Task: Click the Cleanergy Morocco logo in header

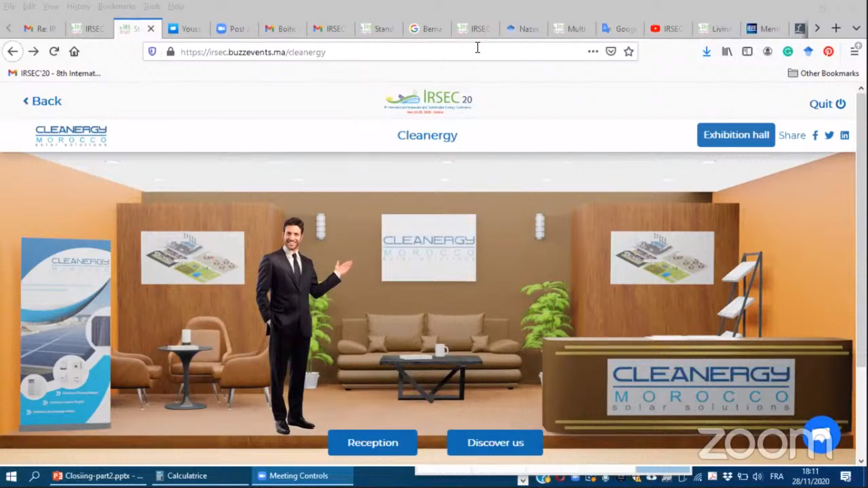Action: coord(71,136)
